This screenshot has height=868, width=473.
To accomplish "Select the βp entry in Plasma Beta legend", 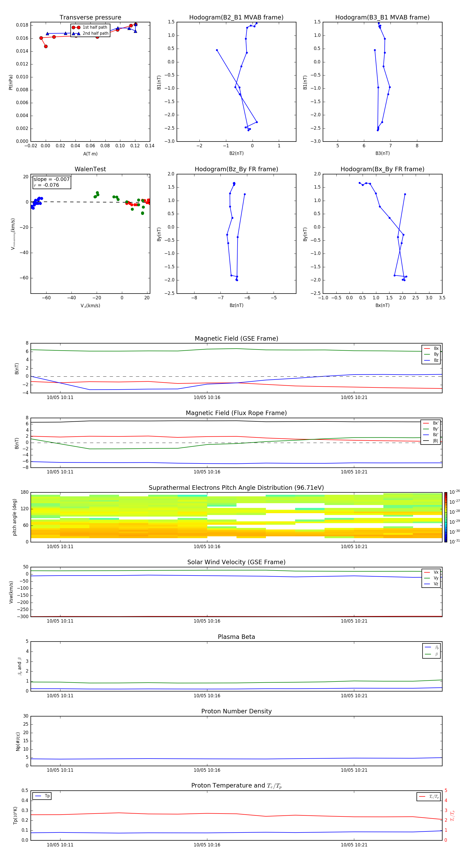I will coord(431,647).
